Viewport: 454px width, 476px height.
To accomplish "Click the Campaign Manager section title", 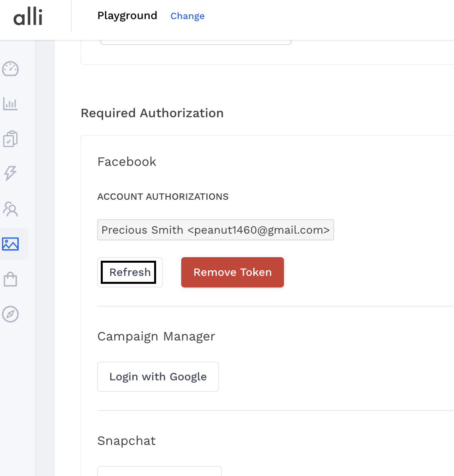I will (156, 336).
